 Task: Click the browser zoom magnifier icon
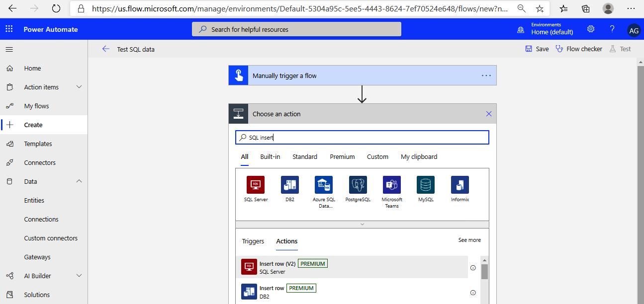pos(522,8)
